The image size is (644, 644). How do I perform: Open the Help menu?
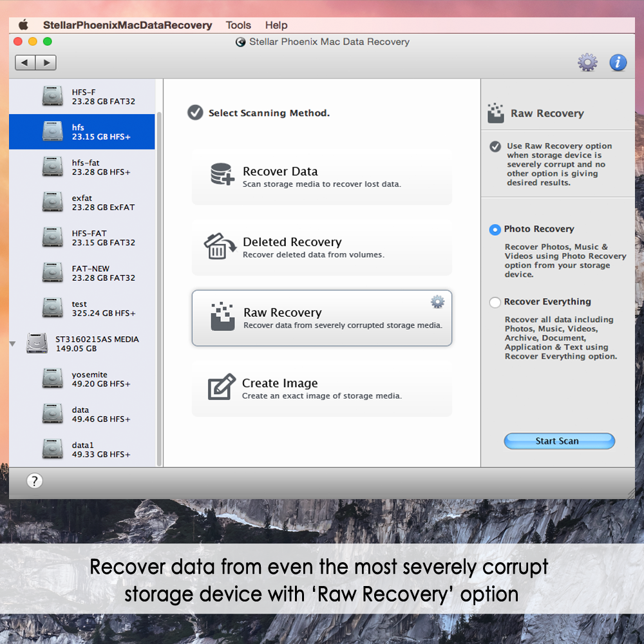pos(276,25)
